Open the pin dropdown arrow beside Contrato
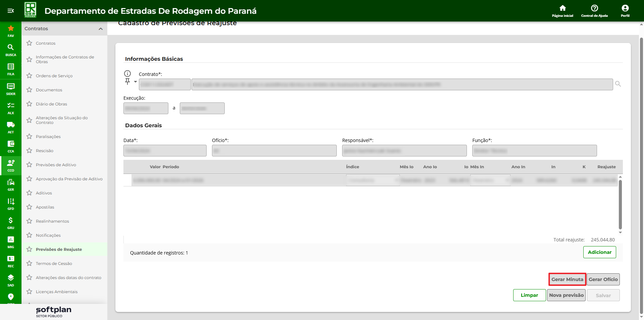644x320 pixels. pyautogui.click(x=136, y=82)
